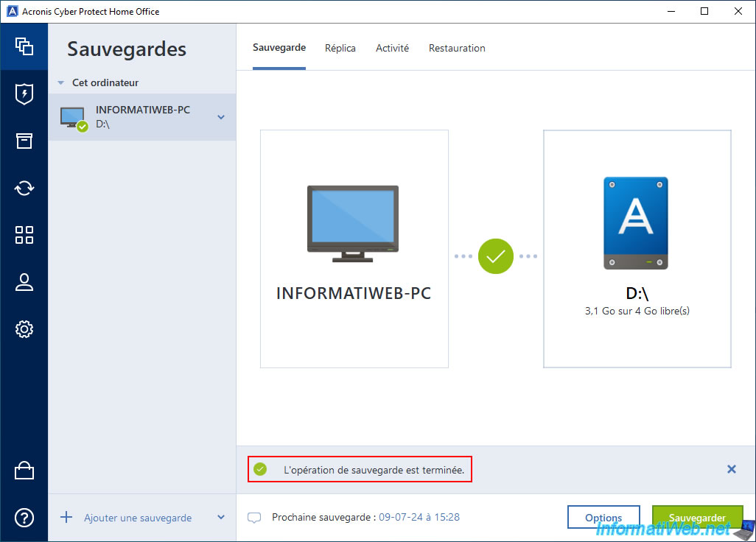Open the Help question mark icon
Screen dimensions: 756x542
click(24, 518)
